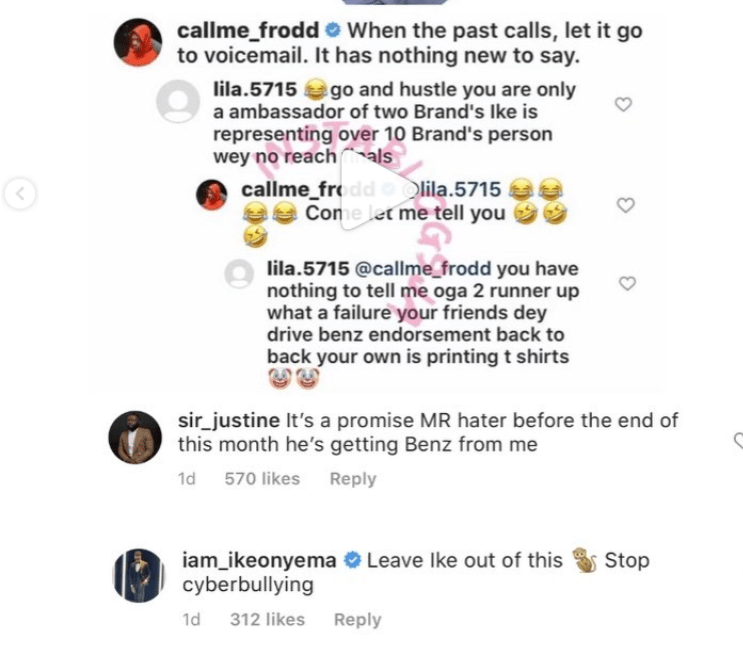Click the grey avatar of lila.5715's first comment
Image resolution: width=743 pixels, height=664 pixels.
(x=179, y=98)
